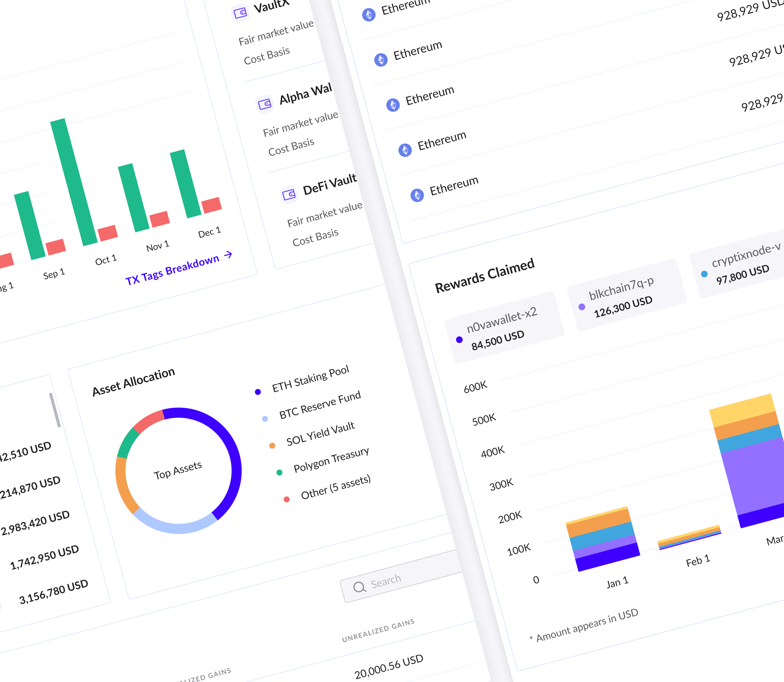Click the Polygon Treasury legend dot
This screenshot has height=682, width=784.
coord(280,472)
